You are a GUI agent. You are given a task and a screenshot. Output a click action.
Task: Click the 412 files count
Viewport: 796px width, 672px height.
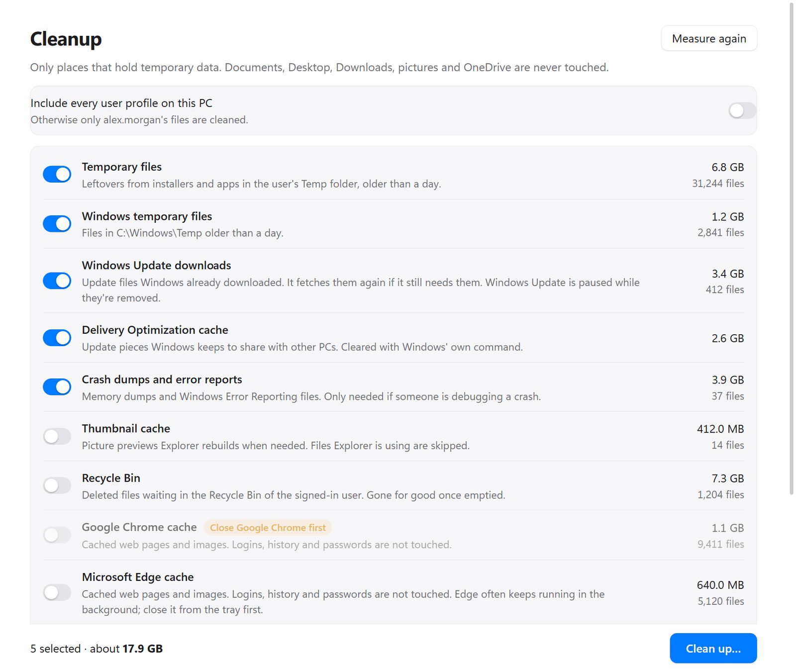click(724, 289)
